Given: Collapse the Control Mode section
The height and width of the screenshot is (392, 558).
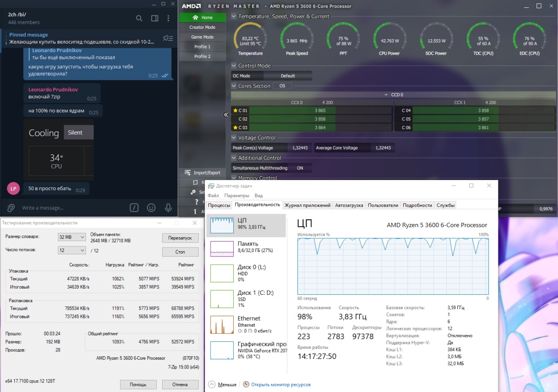Looking at the screenshot, I should point(234,66).
